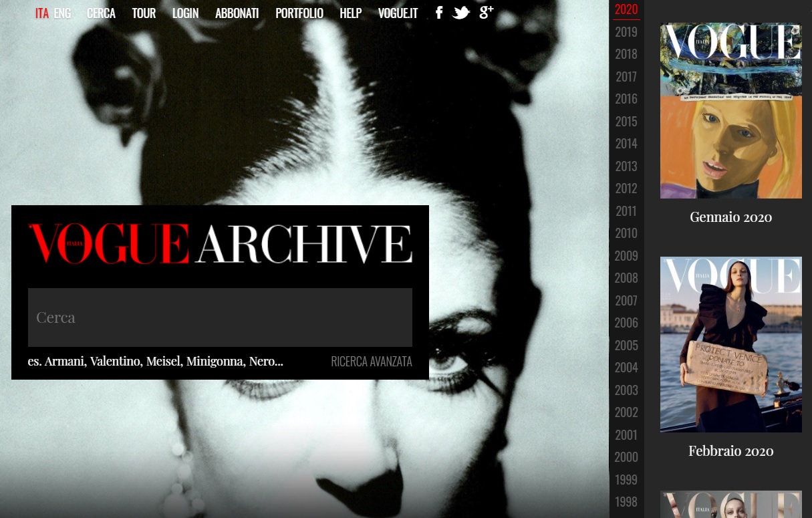
Task: Select year 2014 in timeline
Action: pyautogui.click(x=626, y=144)
